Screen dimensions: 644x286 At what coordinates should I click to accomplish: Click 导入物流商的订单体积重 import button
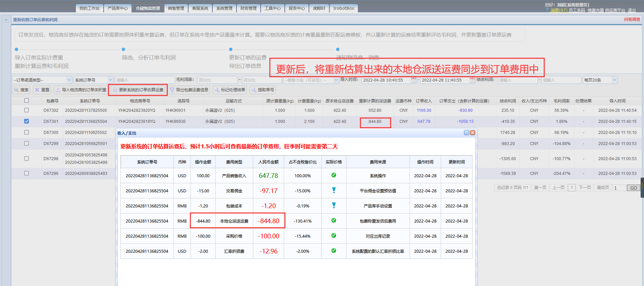click(x=81, y=90)
